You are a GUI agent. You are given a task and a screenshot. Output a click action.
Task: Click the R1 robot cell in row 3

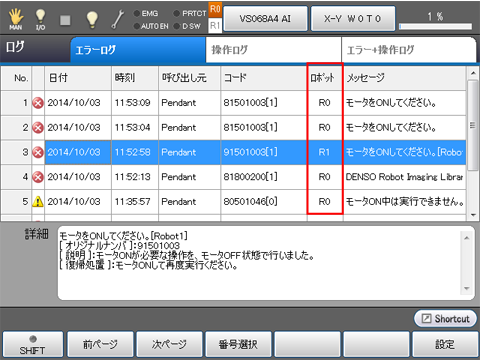click(x=325, y=152)
